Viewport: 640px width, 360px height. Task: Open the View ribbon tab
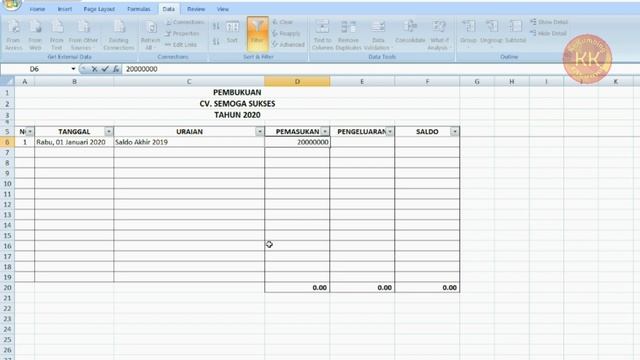click(x=222, y=9)
